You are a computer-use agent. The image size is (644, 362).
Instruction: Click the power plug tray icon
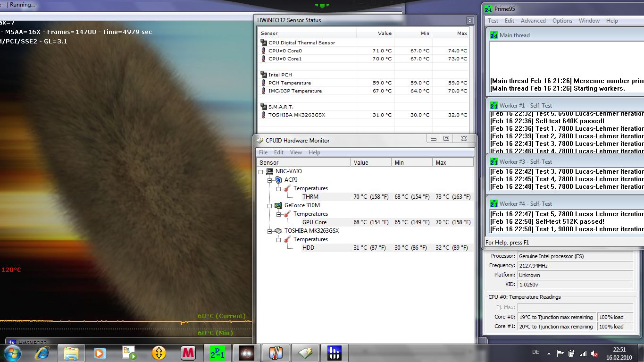(x=572, y=353)
